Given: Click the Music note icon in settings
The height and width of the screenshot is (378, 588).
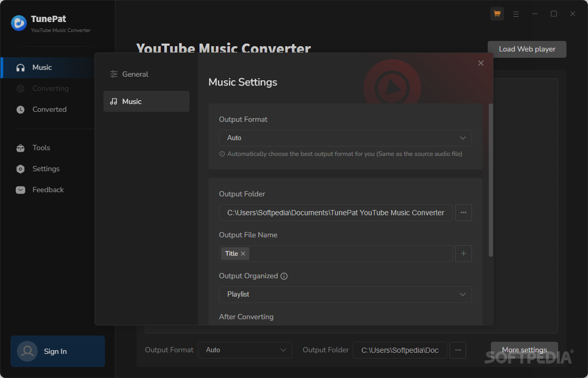Looking at the screenshot, I should [x=113, y=101].
